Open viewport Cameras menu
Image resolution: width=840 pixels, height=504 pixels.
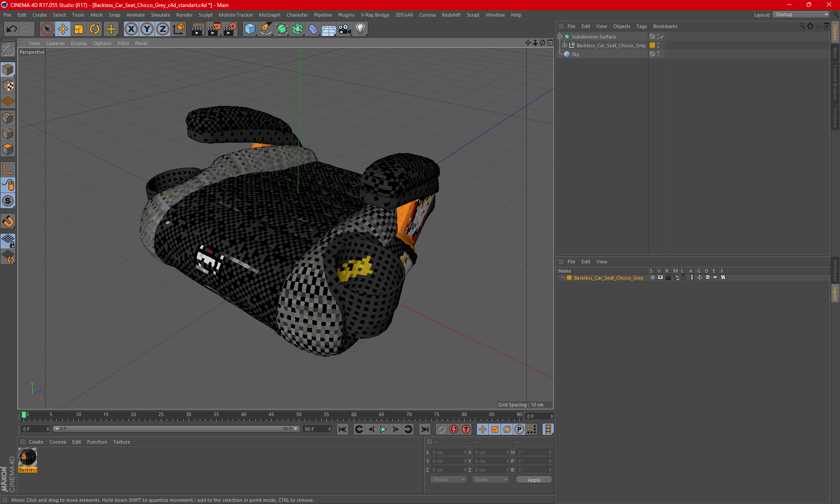click(x=55, y=43)
